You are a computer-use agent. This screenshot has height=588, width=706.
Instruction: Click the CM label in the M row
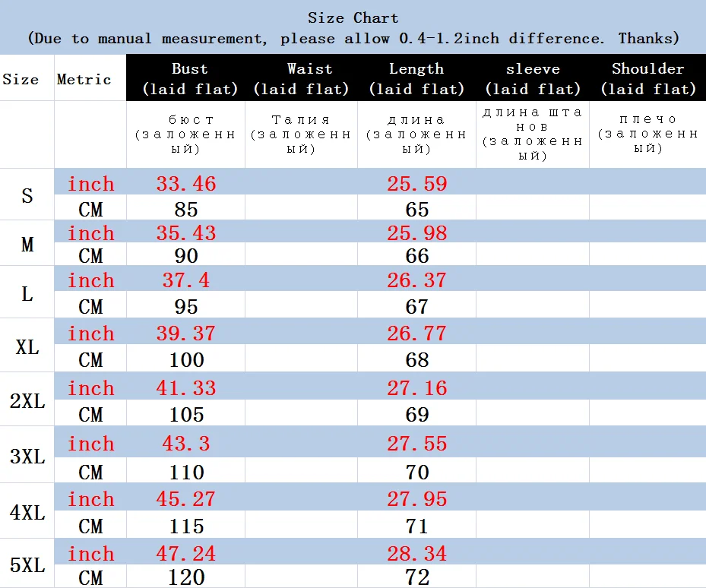[90, 256]
